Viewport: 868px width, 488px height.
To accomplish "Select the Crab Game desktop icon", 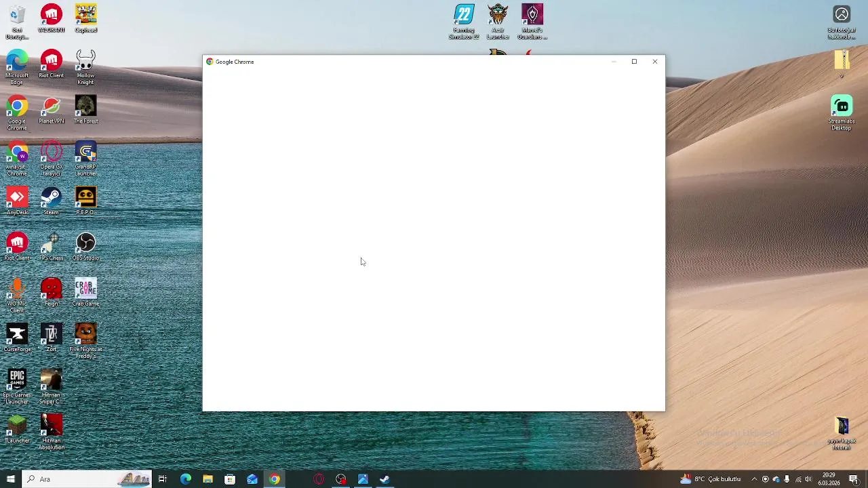I will click(85, 292).
